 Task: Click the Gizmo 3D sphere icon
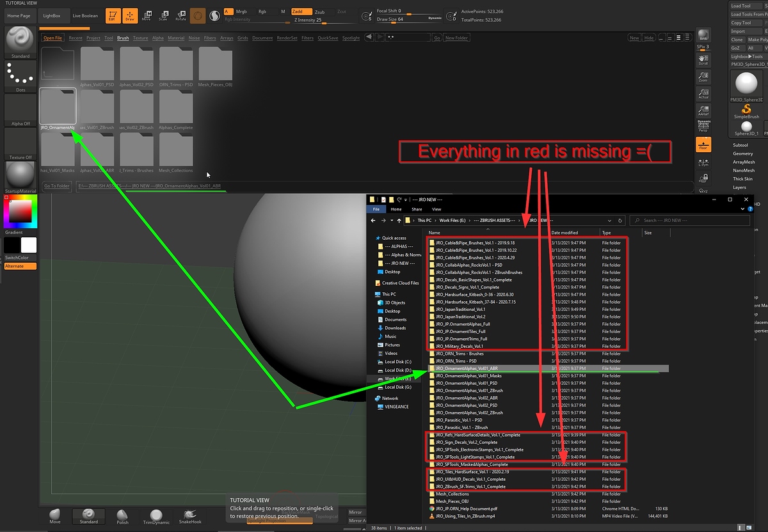[x=198, y=15]
